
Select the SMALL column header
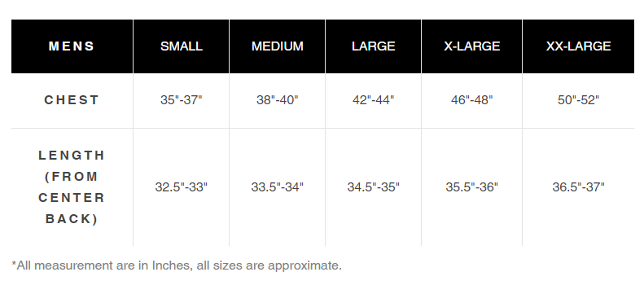tap(181, 46)
